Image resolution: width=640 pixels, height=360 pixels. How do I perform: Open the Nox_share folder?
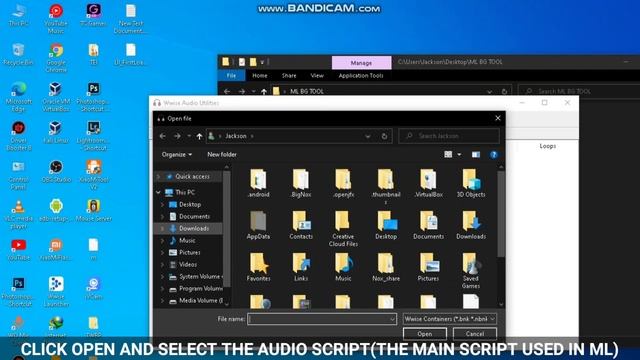386,267
